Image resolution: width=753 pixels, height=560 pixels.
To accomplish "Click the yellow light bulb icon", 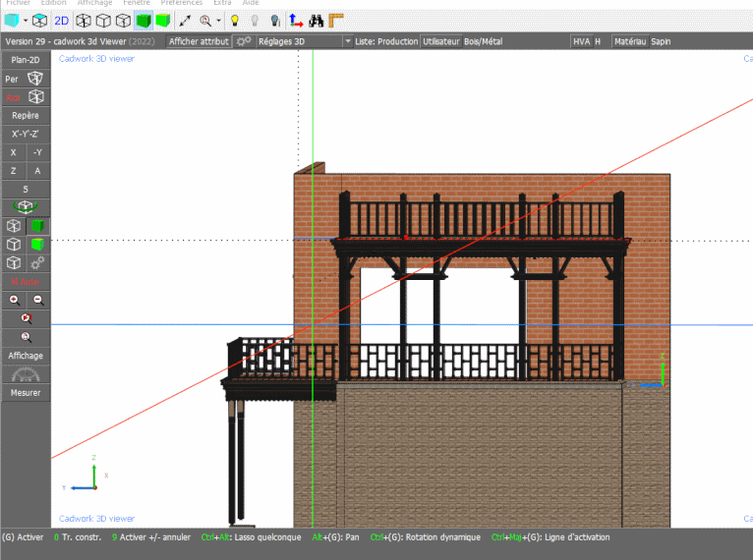I will [x=235, y=20].
